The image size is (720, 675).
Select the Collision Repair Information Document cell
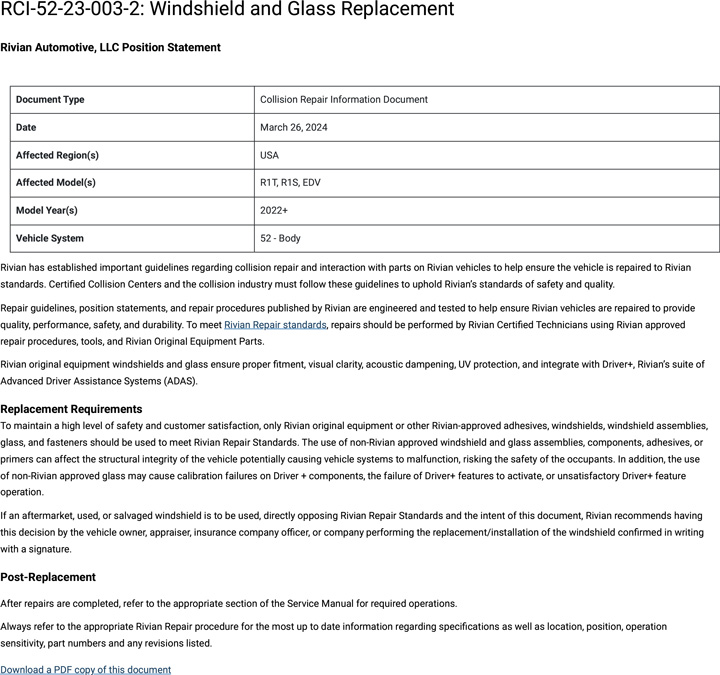click(343, 100)
